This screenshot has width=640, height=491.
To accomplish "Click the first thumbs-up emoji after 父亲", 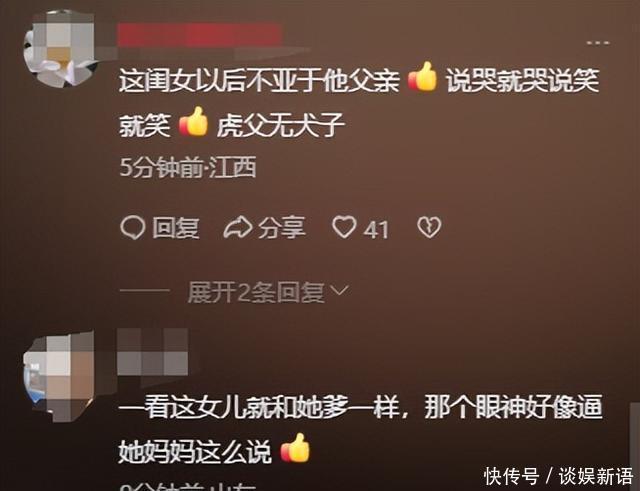I will click(422, 76).
